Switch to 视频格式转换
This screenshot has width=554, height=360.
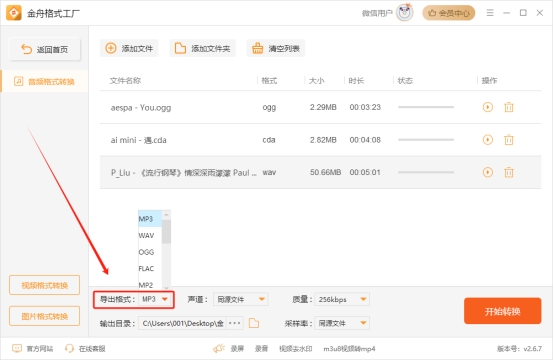coord(45,285)
